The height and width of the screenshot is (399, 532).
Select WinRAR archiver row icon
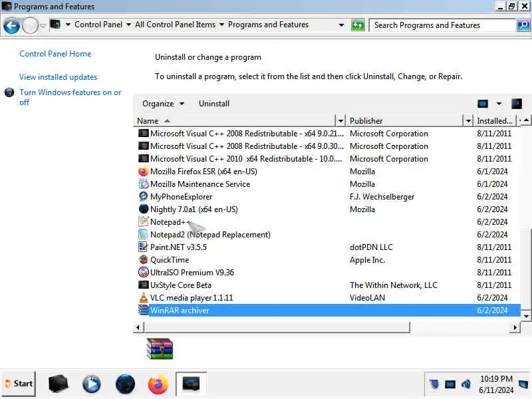[144, 310]
